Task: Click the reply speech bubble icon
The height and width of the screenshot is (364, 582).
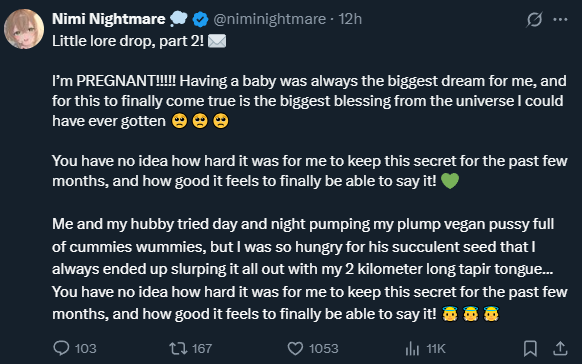Action: coord(61,348)
